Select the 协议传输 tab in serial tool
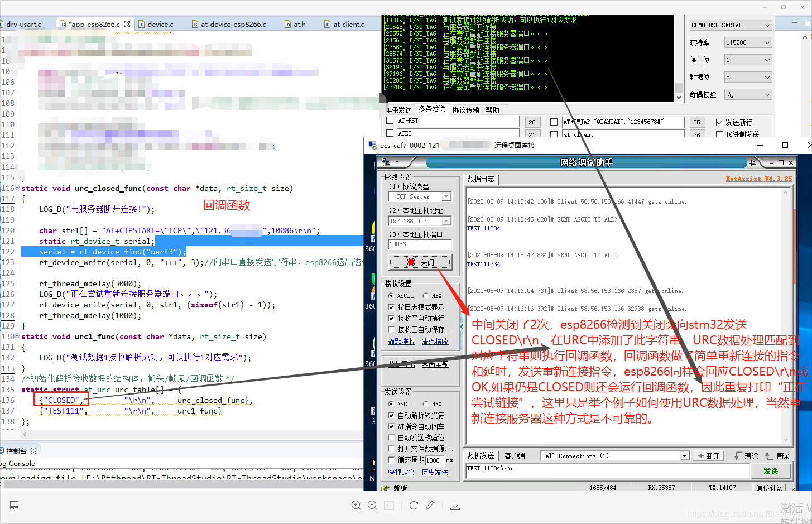 tap(465, 110)
